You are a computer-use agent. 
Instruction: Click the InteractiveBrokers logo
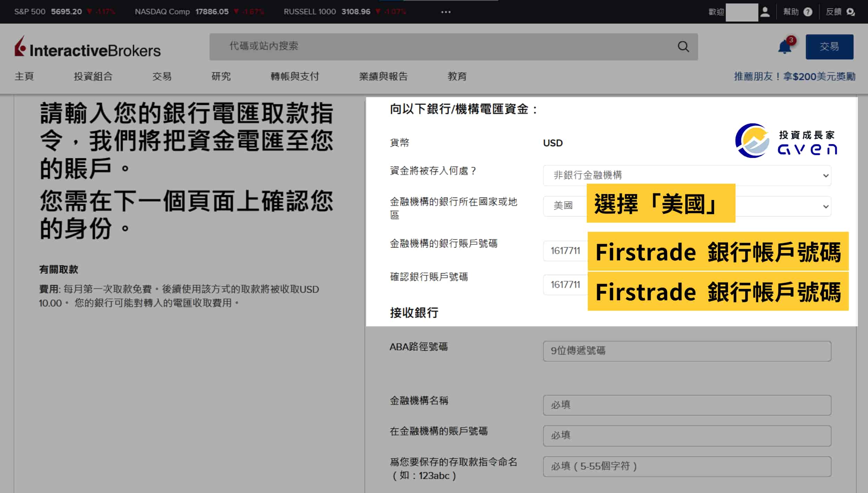click(x=87, y=49)
